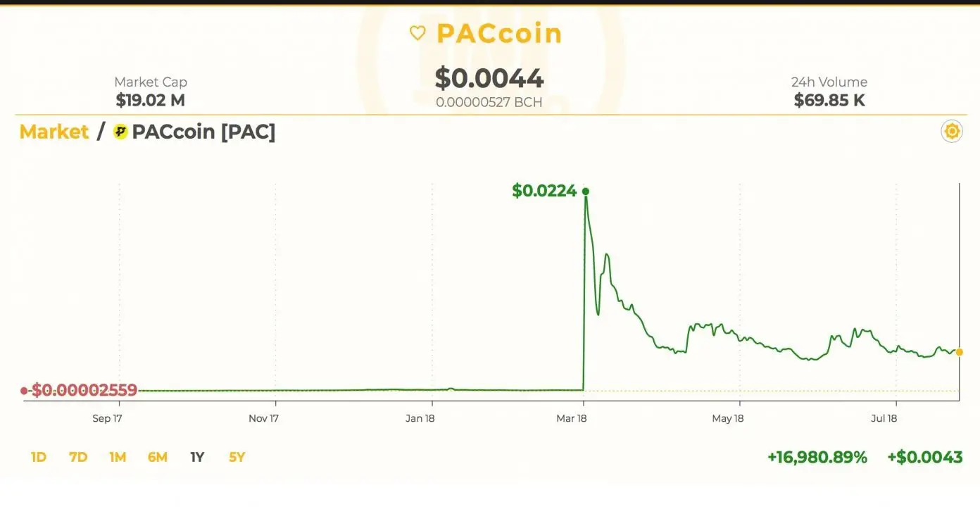This screenshot has width=980, height=521.
Task: Select the 1Y time range
Action: [x=197, y=458]
